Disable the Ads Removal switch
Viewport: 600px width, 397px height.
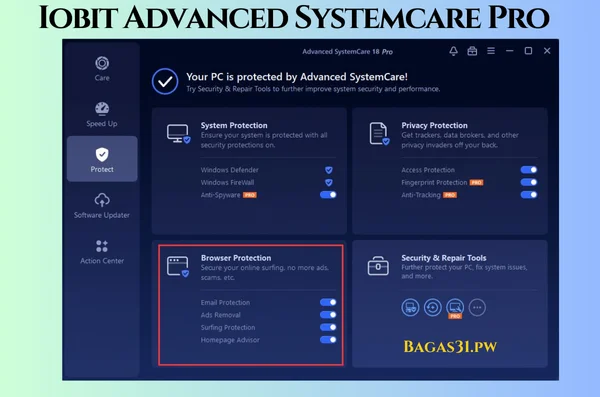pyautogui.click(x=328, y=315)
